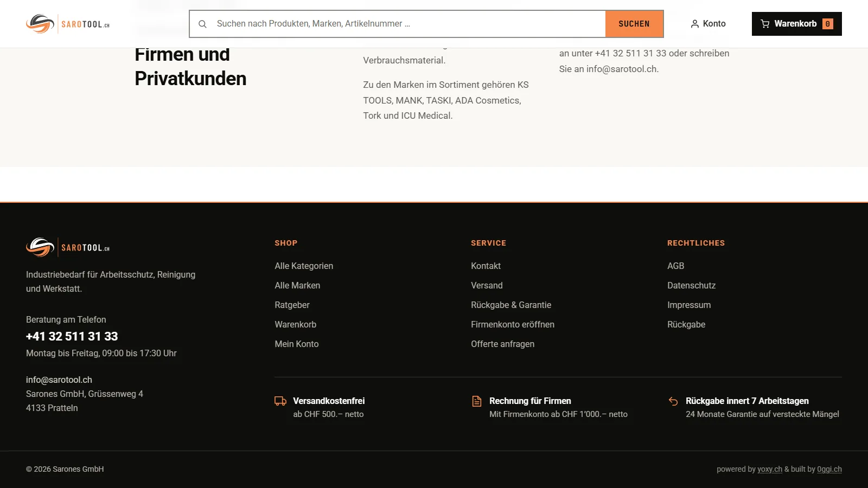Visit the yoxy.ch credit link

pyautogui.click(x=770, y=469)
